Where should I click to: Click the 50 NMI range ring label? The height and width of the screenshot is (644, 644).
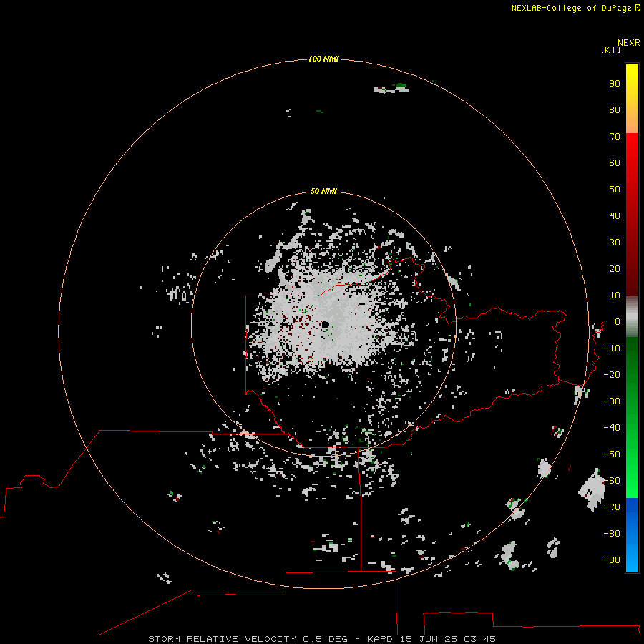(x=323, y=191)
